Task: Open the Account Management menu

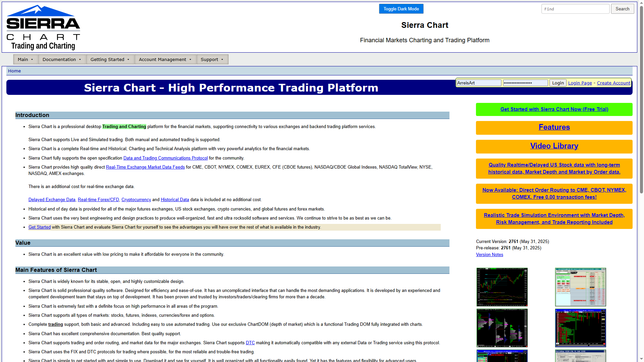Action: point(165,59)
